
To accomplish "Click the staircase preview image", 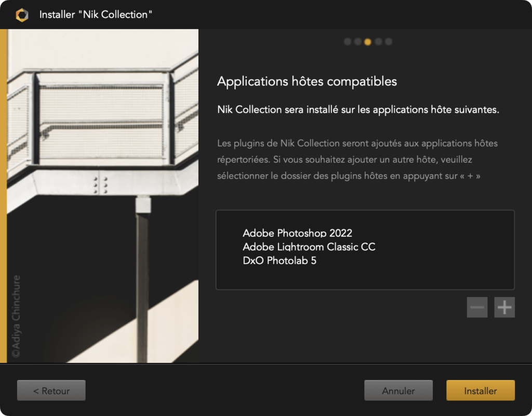I will coord(103,196).
